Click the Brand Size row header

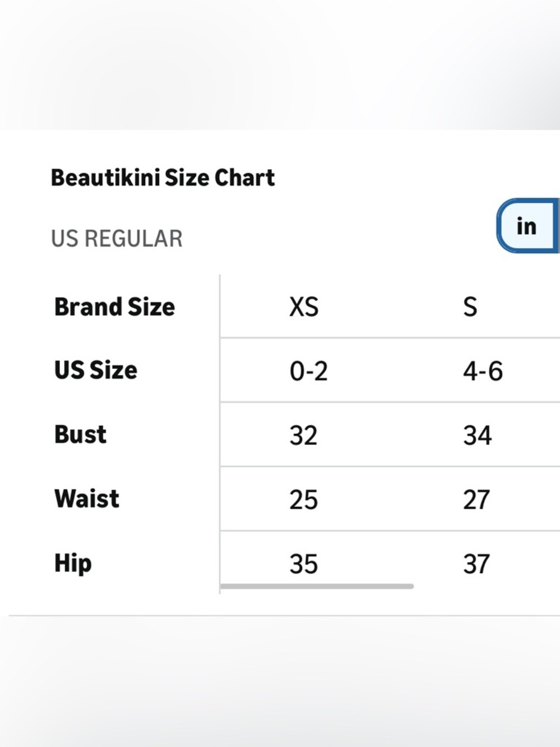pyautogui.click(x=114, y=307)
